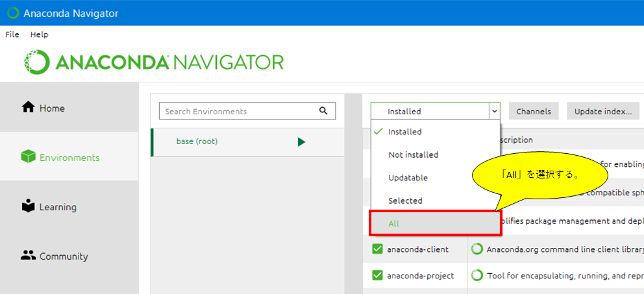Select All in the filter dropdown

coord(436,224)
